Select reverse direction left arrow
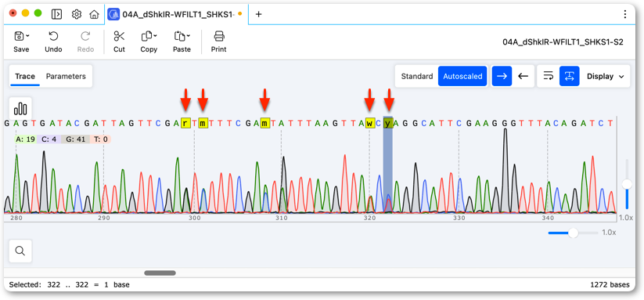The width and height of the screenshot is (644, 300). pyautogui.click(x=523, y=77)
